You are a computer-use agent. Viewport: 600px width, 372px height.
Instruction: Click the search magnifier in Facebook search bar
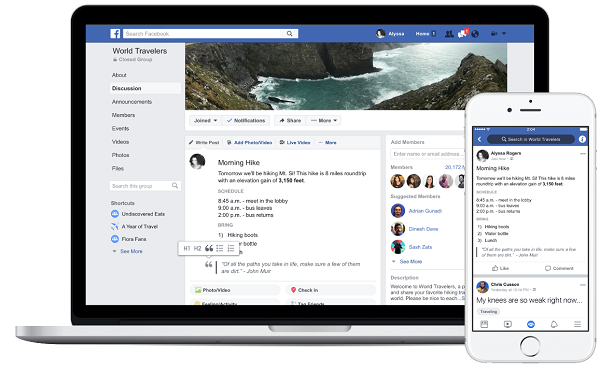(x=290, y=34)
